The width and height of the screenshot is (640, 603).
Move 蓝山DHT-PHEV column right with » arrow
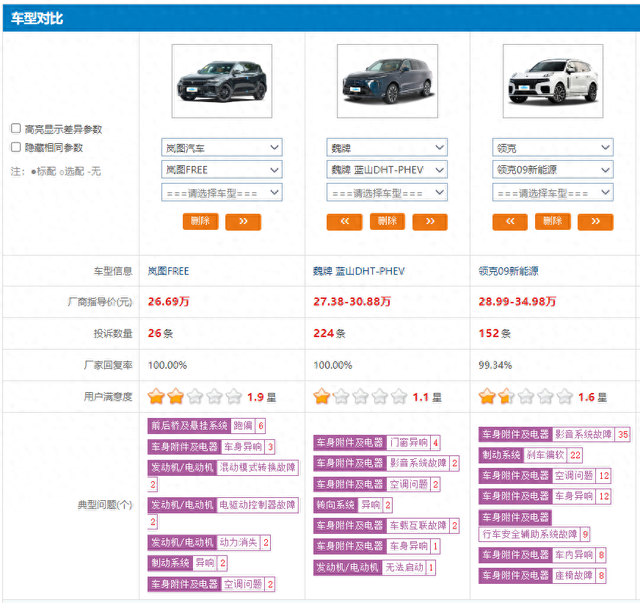[x=430, y=222]
